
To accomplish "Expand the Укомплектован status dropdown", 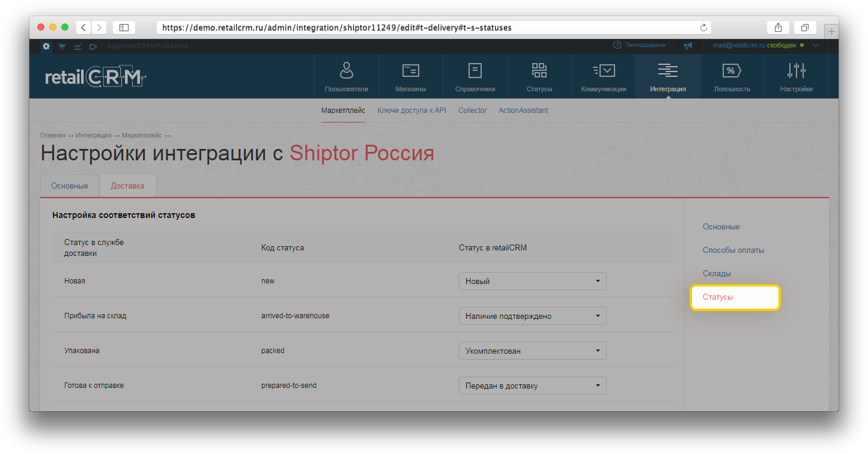I will (x=532, y=351).
